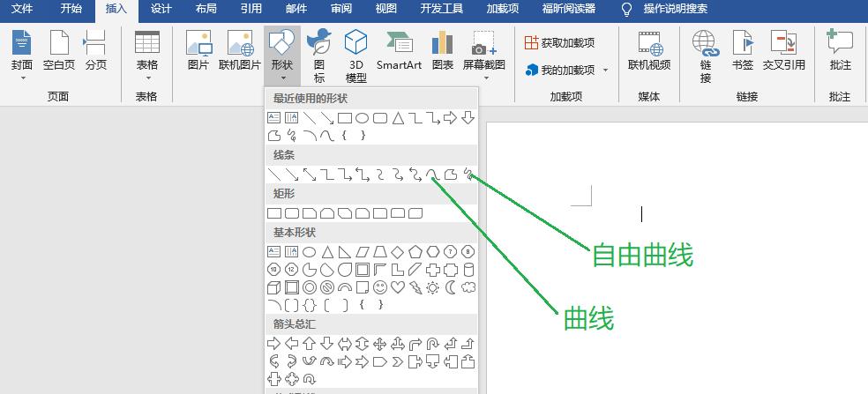Pick the rounded rectangle in Rectangles section
868x394 pixels.
[x=292, y=213]
